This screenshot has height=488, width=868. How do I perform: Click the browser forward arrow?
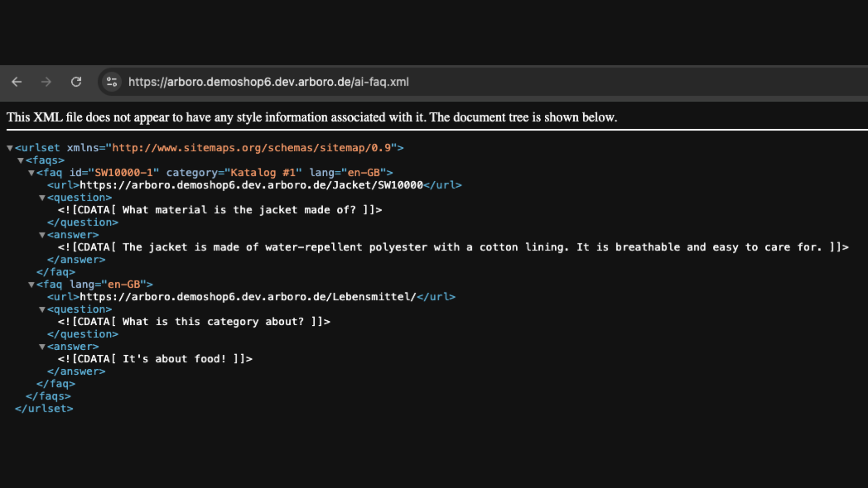(46, 82)
